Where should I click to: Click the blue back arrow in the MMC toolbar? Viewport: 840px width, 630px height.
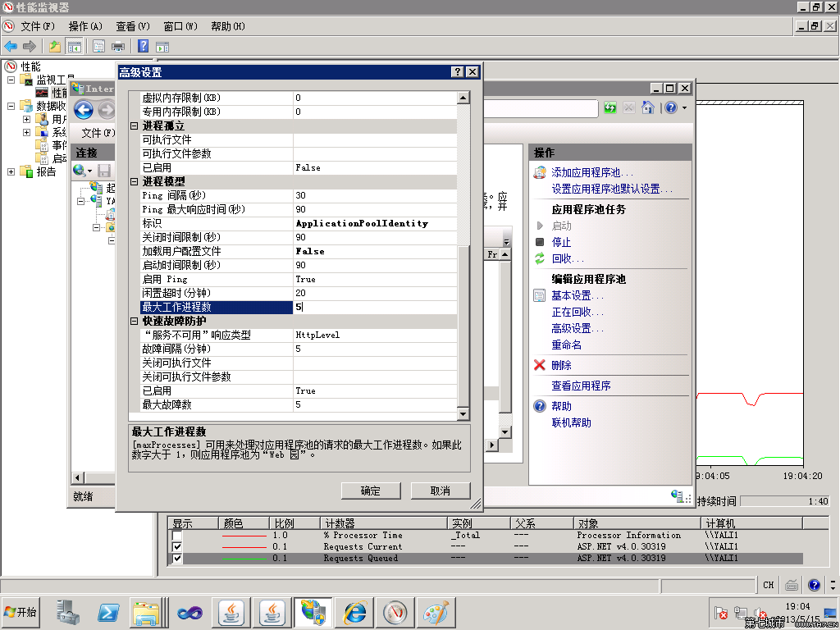click(x=11, y=46)
